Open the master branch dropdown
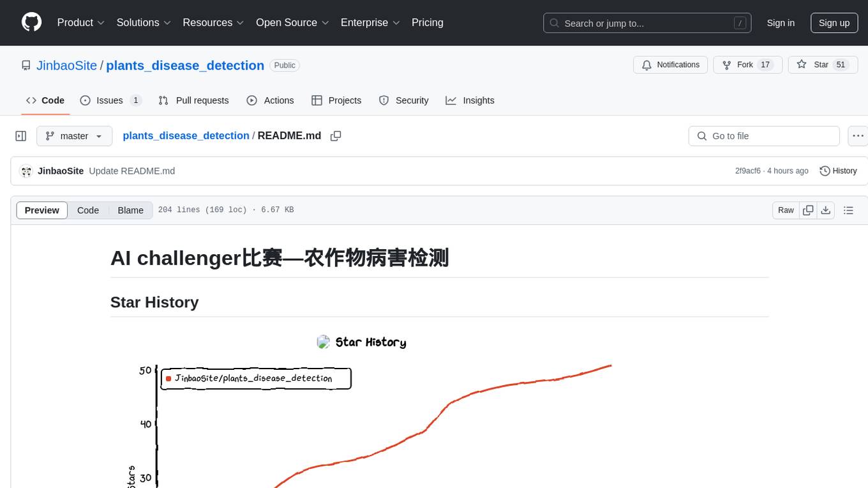Image resolution: width=868 pixels, height=488 pixels. click(74, 136)
